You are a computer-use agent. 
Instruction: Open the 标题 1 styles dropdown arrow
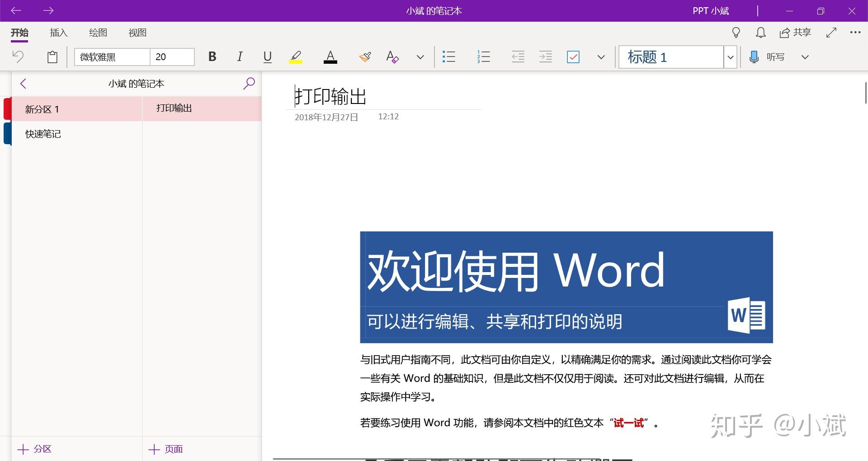tap(730, 57)
